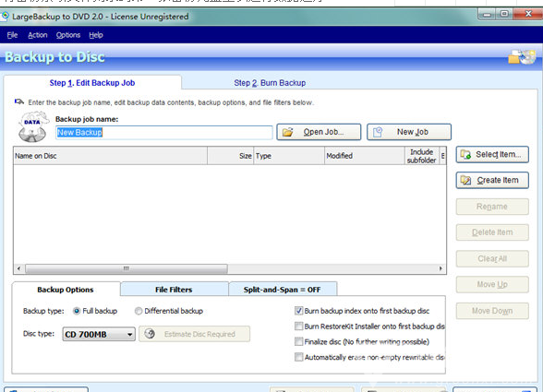
Task: Edit the Backup job name field
Action: coord(163,133)
